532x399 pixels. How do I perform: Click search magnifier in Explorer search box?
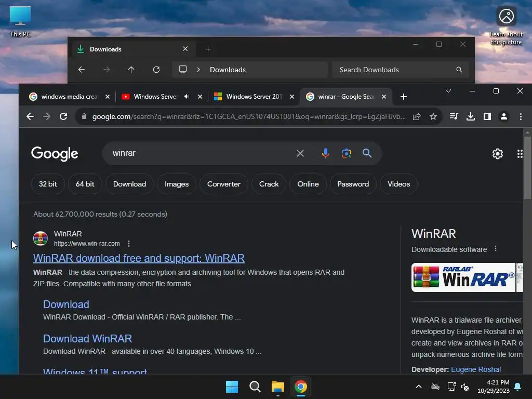pyautogui.click(x=459, y=70)
